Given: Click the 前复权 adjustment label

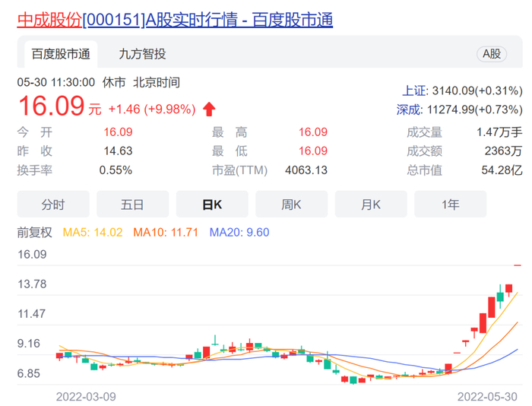Looking at the screenshot, I should pyautogui.click(x=35, y=232).
